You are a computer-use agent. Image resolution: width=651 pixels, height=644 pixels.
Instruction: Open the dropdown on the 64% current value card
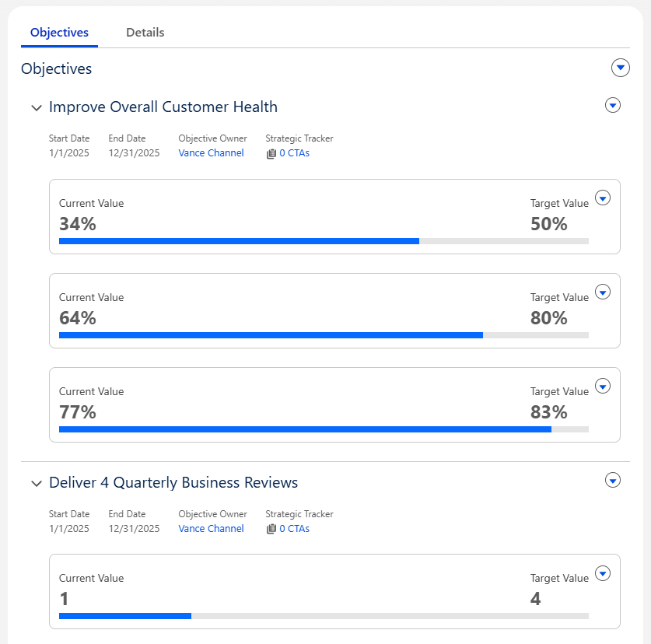[602, 292]
